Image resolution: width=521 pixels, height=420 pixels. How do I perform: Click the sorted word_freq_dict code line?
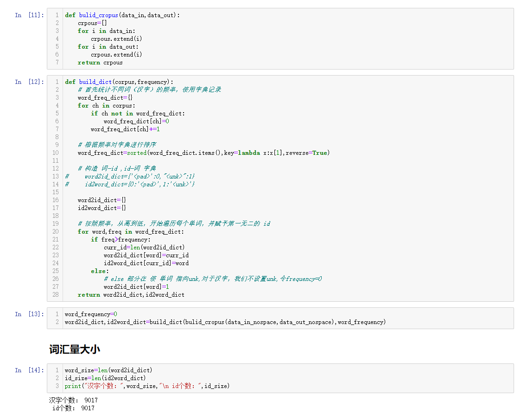203,153
